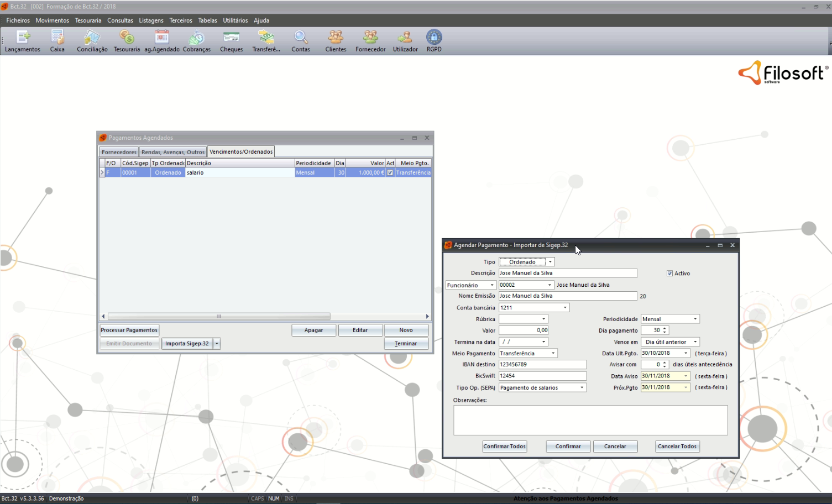
Task: Uncheck the Act checkbox in salario row
Action: click(390, 173)
